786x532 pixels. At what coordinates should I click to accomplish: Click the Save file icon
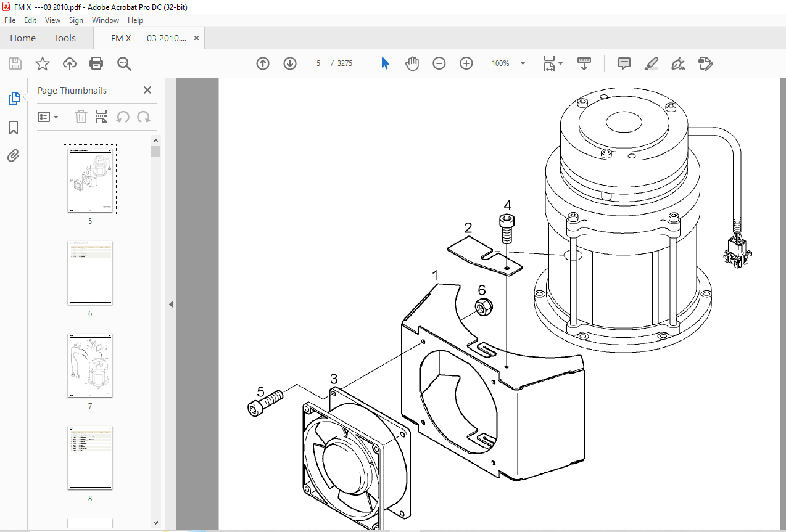point(15,63)
